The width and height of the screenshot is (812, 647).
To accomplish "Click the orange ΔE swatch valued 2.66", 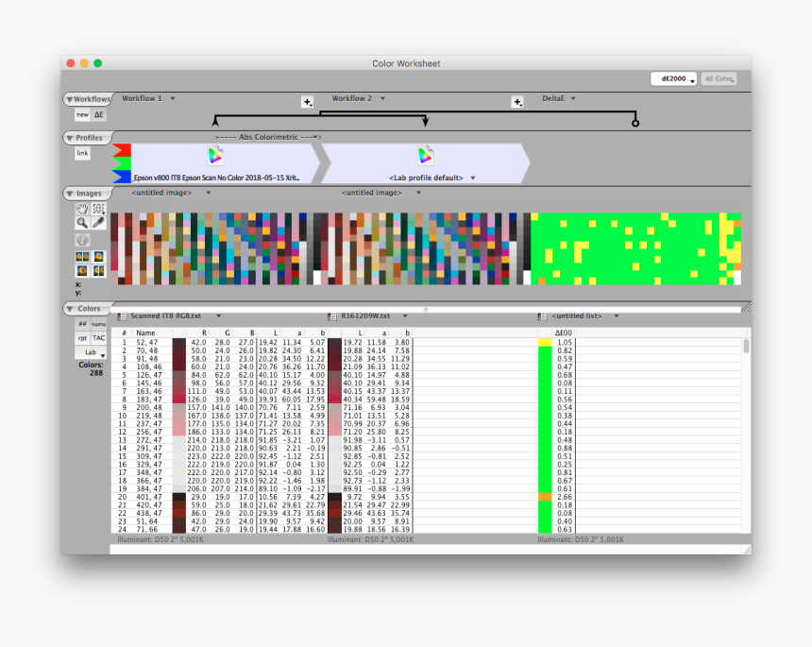I will coord(545,497).
